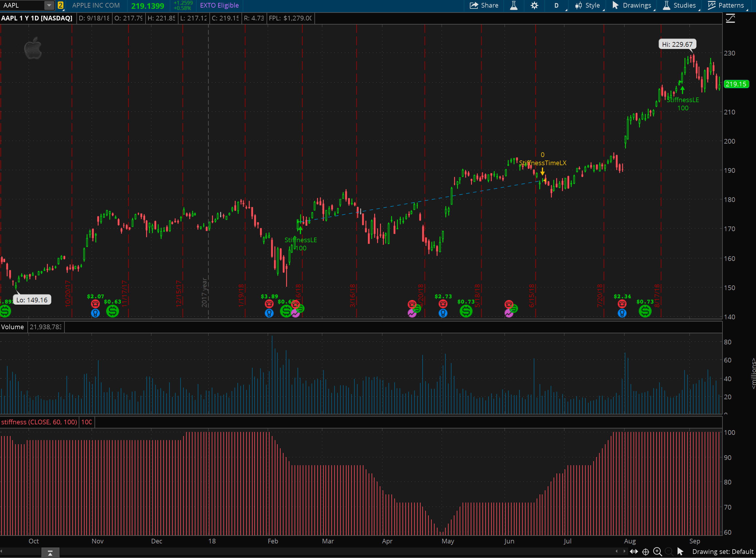Screen dimensions: 756x558
Task: Click the StiffnessTimeLX signal label
Action: click(x=543, y=163)
